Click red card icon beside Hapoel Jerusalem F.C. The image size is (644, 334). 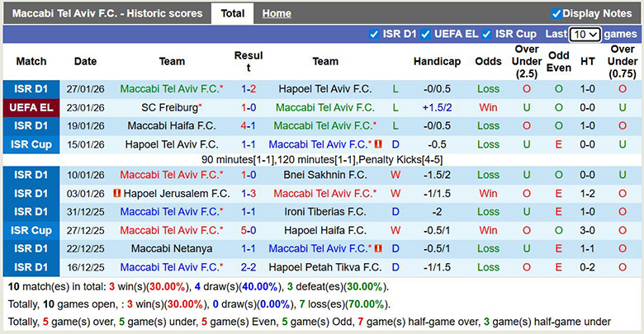(117, 193)
